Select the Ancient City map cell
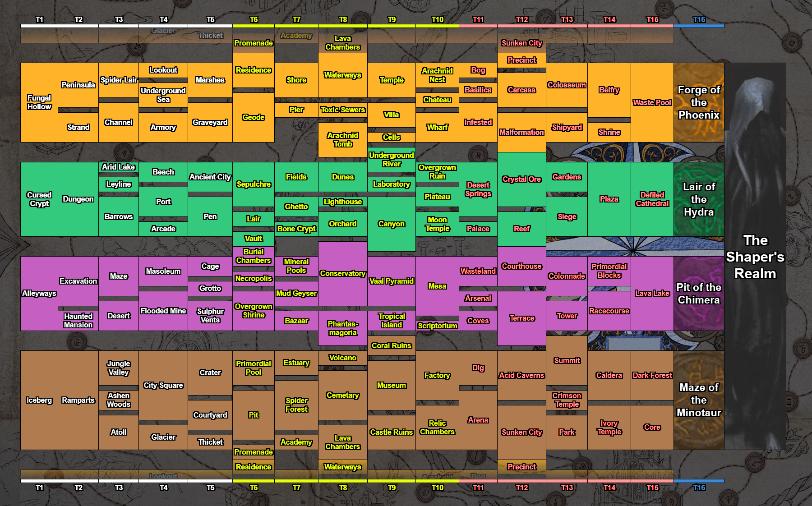Image resolution: width=812 pixels, height=506 pixels. (x=210, y=177)
